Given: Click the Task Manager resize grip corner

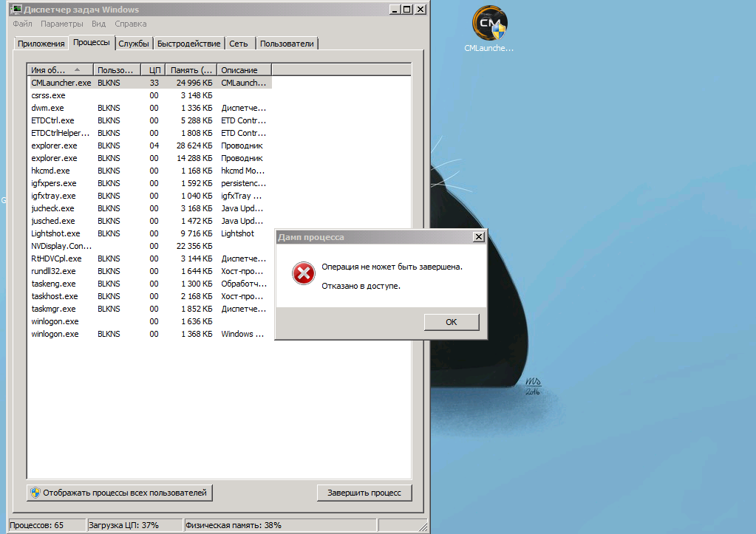Looking at the screenshot, I should [423, 527].
